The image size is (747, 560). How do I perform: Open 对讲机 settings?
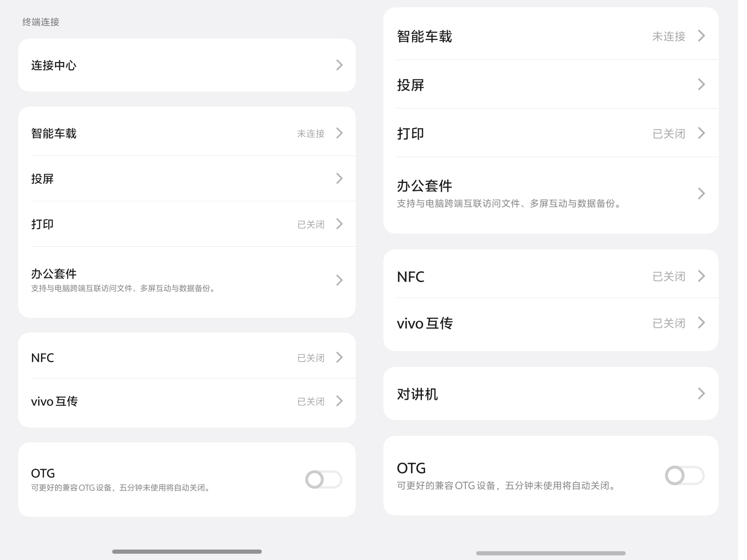(x=551, y=394)
